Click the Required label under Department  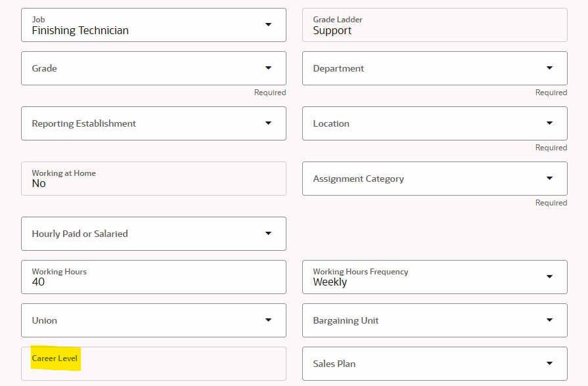(551, 92)
